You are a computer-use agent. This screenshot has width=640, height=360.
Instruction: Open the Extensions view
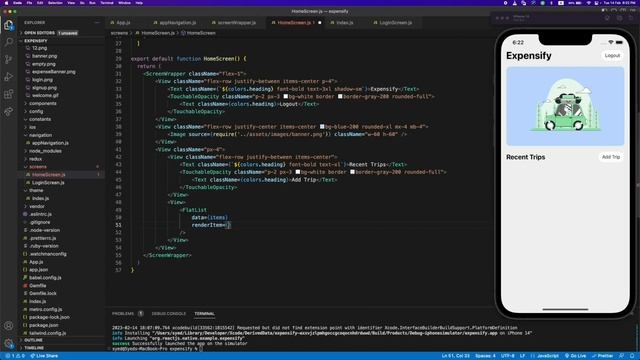pos(9,94)
